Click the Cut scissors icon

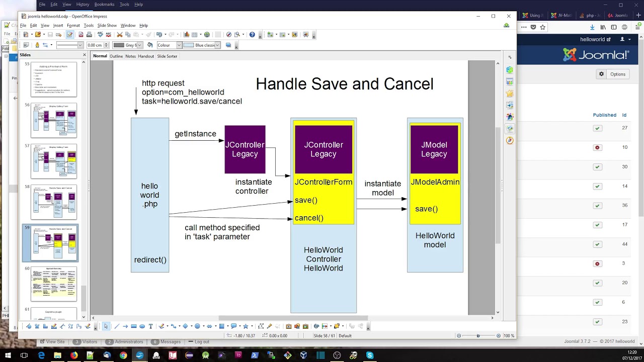[120, 35]
